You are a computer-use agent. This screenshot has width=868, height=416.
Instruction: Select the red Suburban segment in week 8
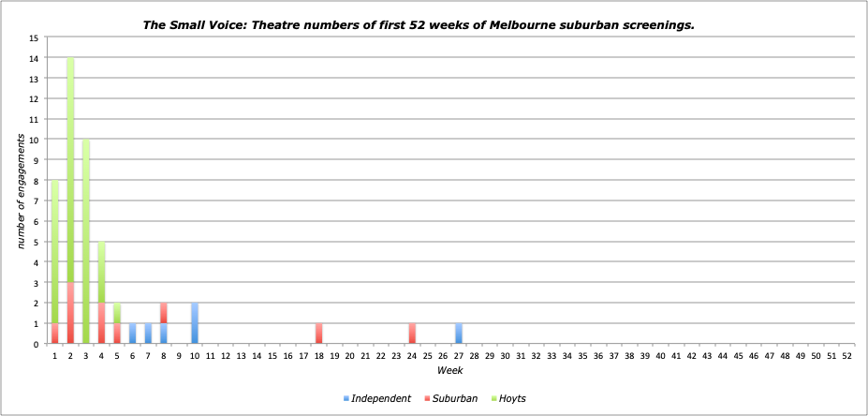[x=163, y=313]
